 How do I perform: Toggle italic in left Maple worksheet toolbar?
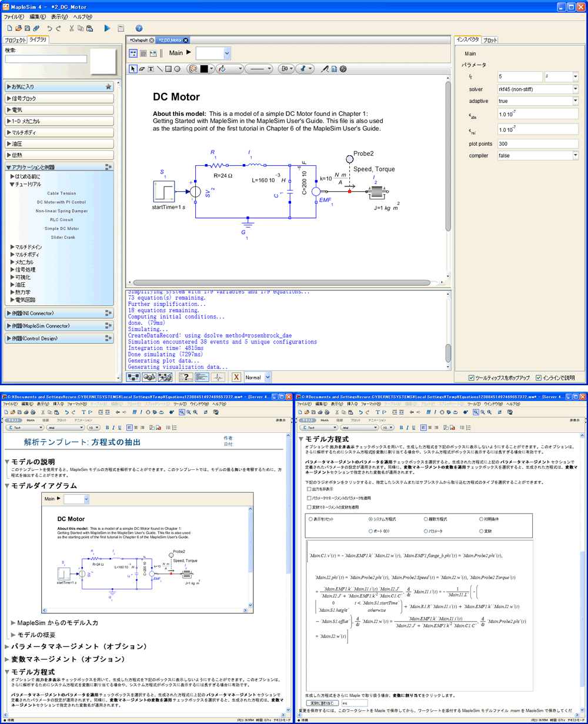click(x=113, y=428)
